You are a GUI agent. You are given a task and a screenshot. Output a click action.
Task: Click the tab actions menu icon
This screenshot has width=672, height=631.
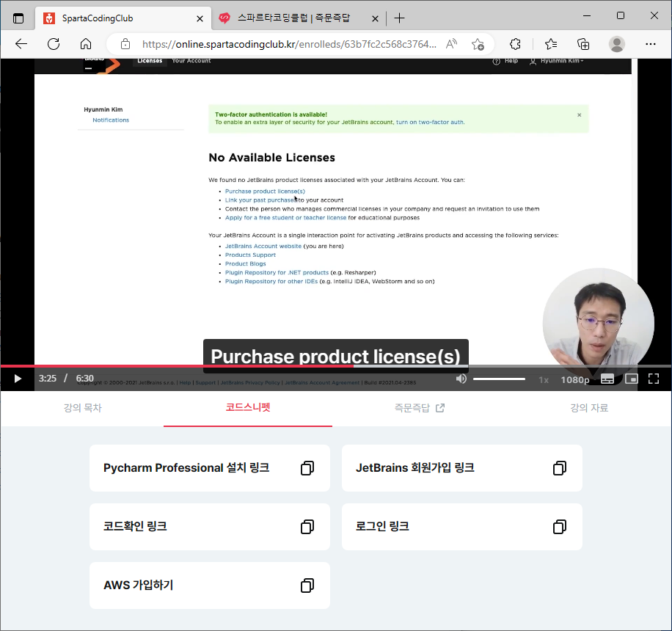18,18
